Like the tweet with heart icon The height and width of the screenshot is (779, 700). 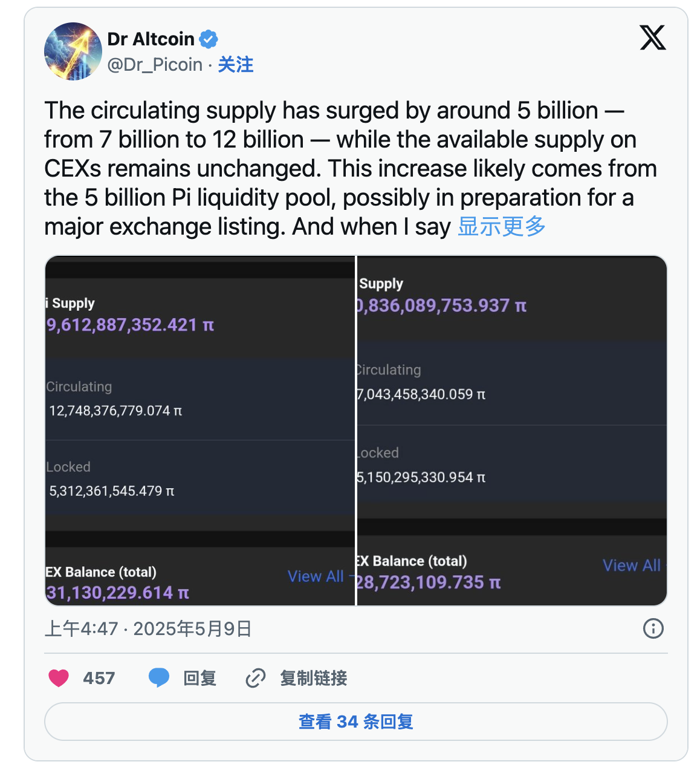[59, 678]
